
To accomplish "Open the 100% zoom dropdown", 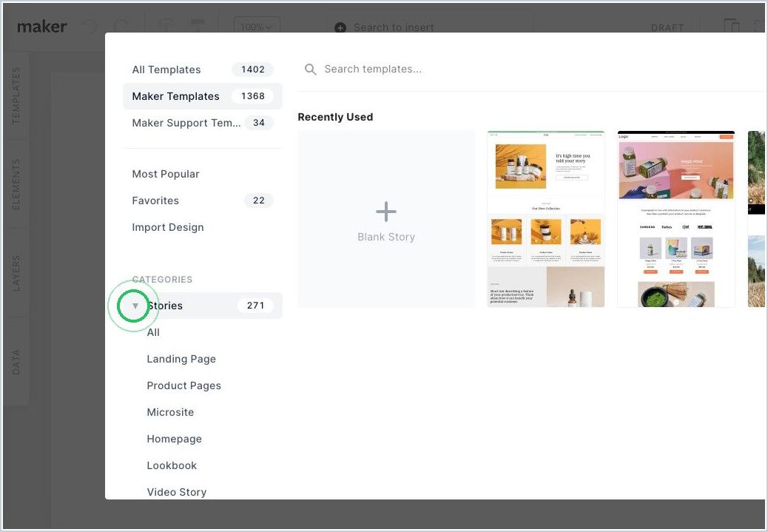I will tap(257, 27).
